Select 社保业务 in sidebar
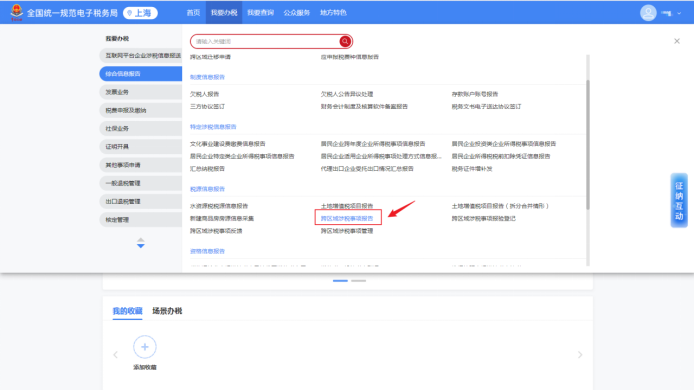The height and width of the screenshot is (390, 694). pos(141,128)
